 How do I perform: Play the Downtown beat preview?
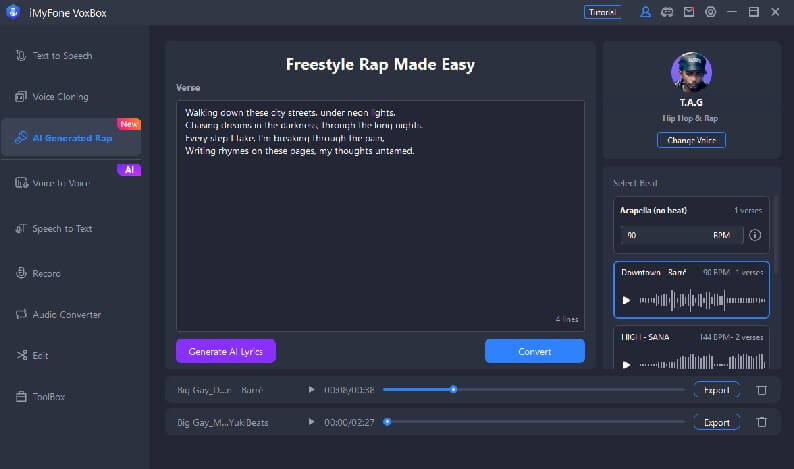pyautogui.click(x=626, y=300)
